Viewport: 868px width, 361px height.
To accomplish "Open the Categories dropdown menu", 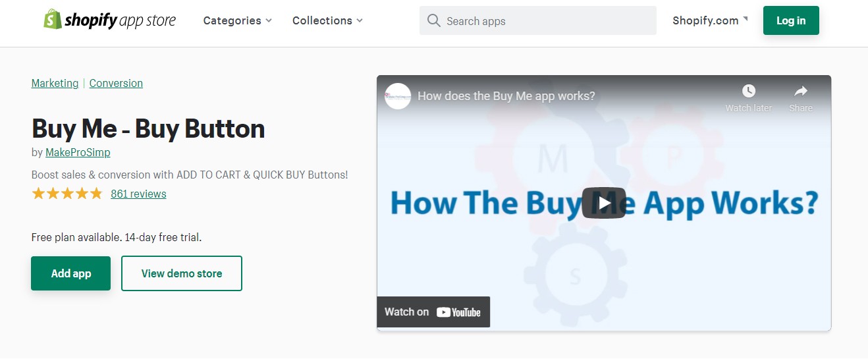I will click(x=238, y=20).
